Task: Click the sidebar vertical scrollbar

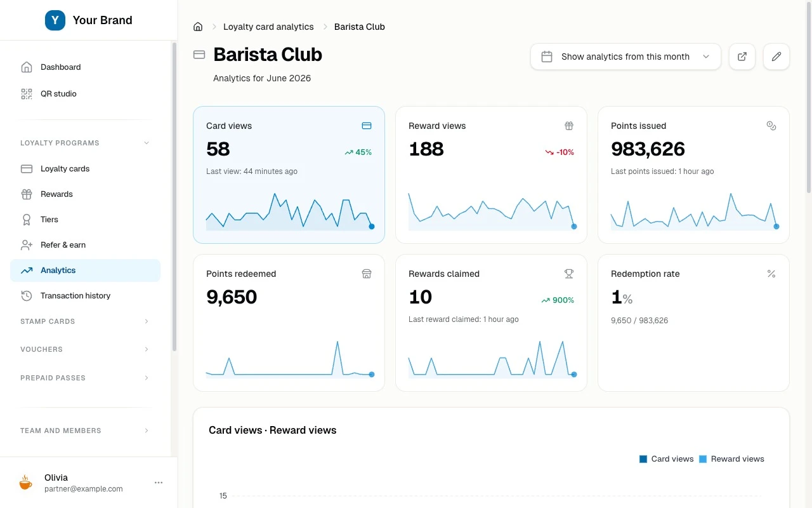Action: (x=174, y=197)
